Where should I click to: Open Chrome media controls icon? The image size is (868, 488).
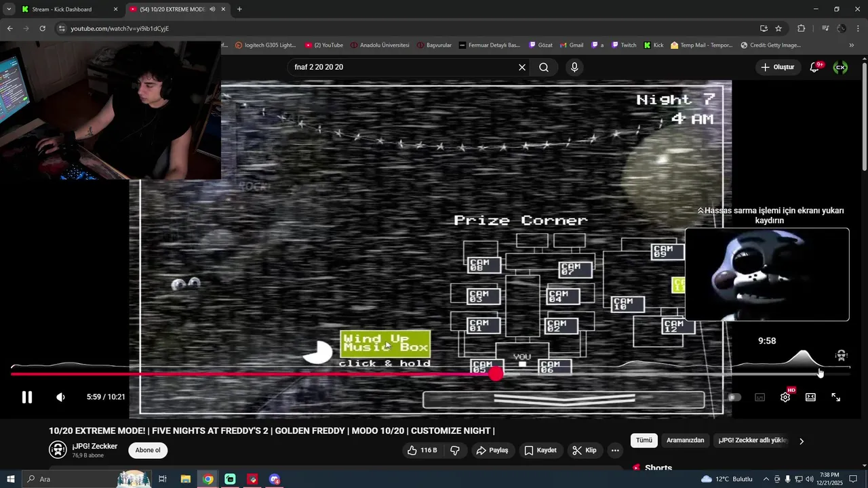coord(825,28)
